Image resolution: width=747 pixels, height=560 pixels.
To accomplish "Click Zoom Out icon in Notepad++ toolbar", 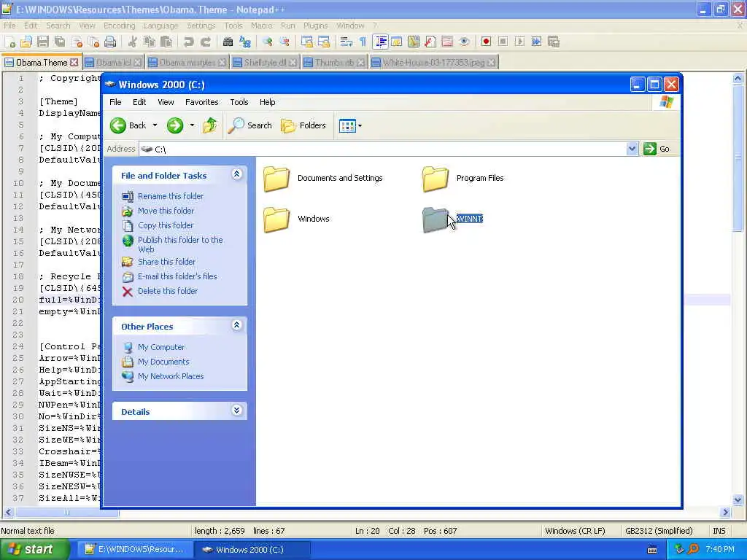I will pos(285,42).
